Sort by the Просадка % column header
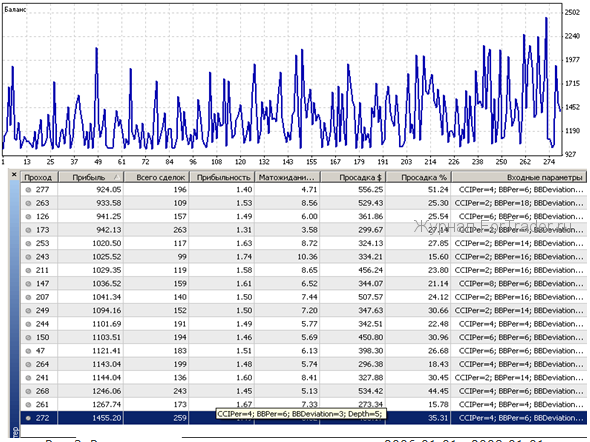This screenshot has width=590, height=442. 418,177
